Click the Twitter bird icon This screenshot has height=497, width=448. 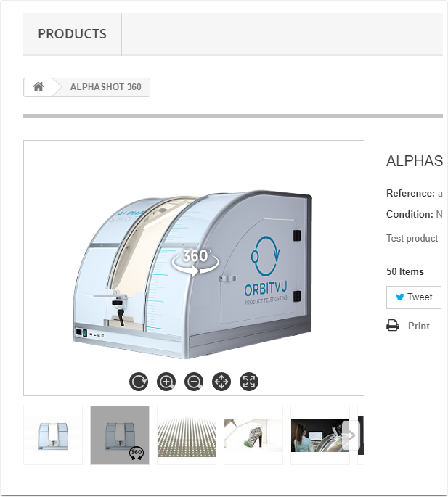pos(400,297)
